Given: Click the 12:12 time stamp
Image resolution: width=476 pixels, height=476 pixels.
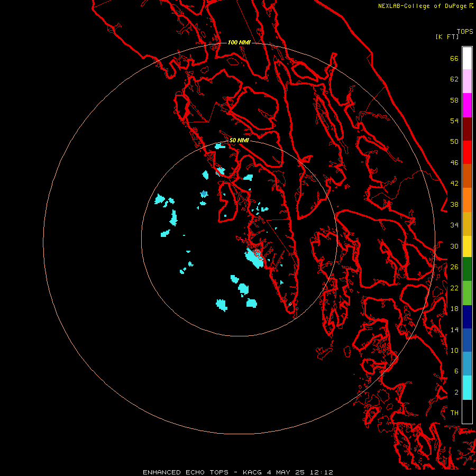Looking at the screenshot, I should click(x=321, y=472).
